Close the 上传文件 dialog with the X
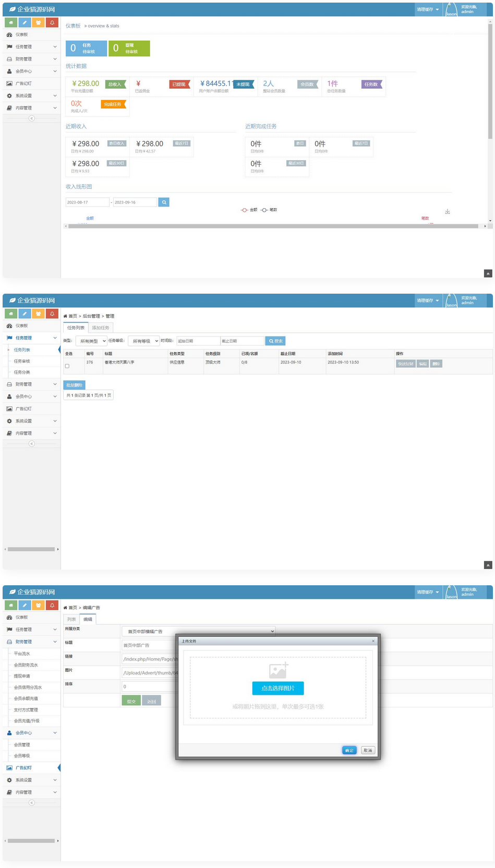The width and height of the screenshot is (495, 868). pos(373,641)
